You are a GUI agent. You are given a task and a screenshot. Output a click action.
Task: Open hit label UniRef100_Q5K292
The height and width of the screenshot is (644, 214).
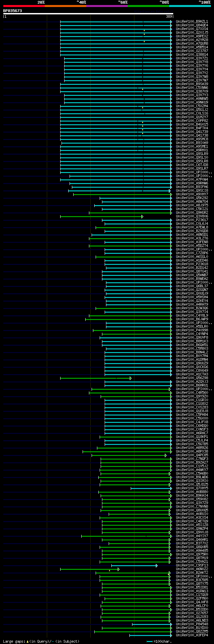point(192,198)
